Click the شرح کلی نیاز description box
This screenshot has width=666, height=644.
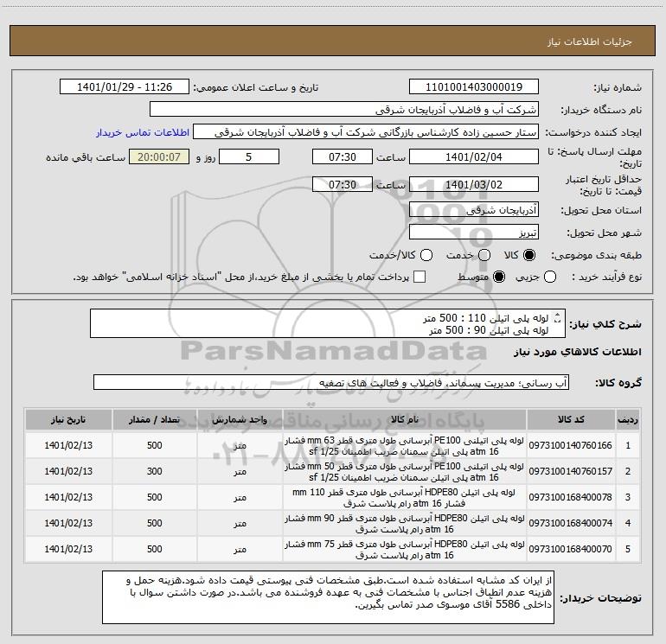click(x=328, y=323)
